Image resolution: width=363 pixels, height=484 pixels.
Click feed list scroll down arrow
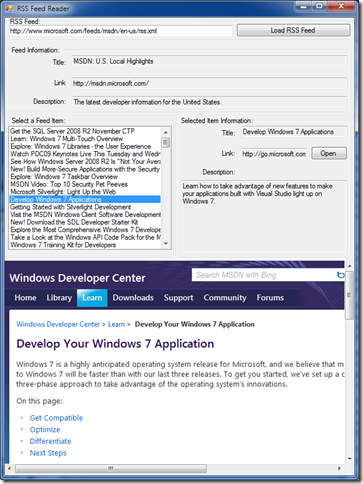[166, 244]
